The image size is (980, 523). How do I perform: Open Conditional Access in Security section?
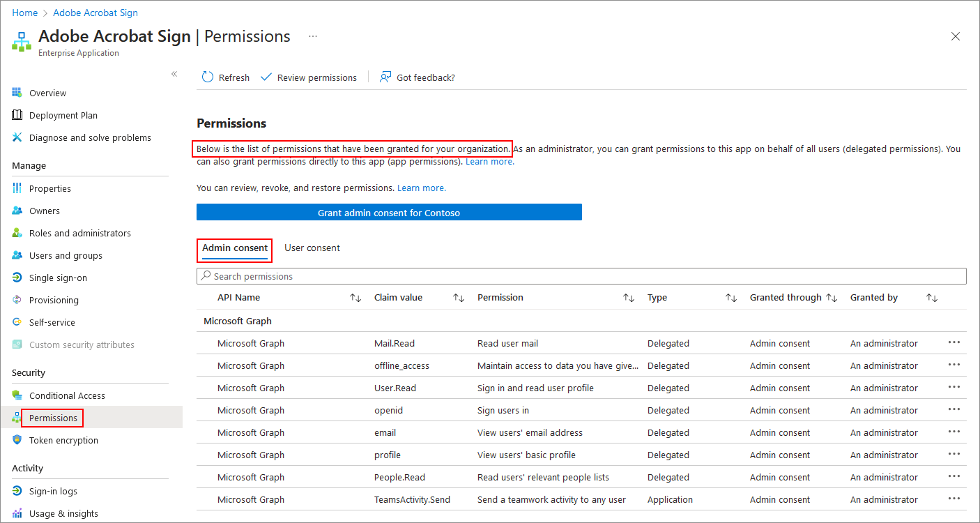[67, 395]
